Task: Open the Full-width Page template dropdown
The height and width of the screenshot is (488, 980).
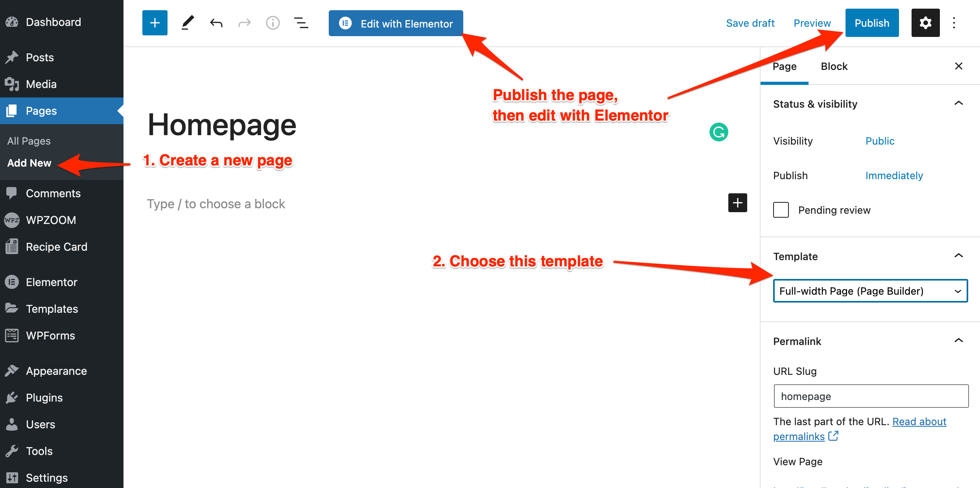Action: click(870, 291)
